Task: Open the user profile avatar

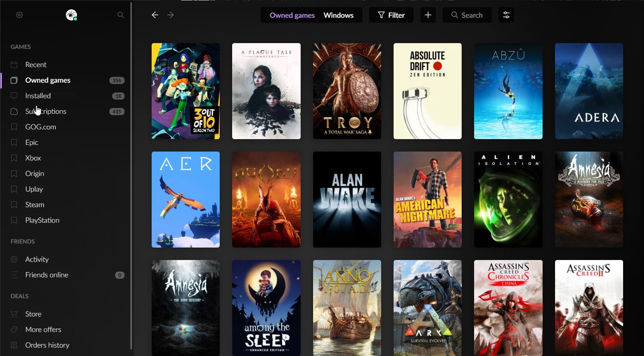Action: tap(71, 15)
